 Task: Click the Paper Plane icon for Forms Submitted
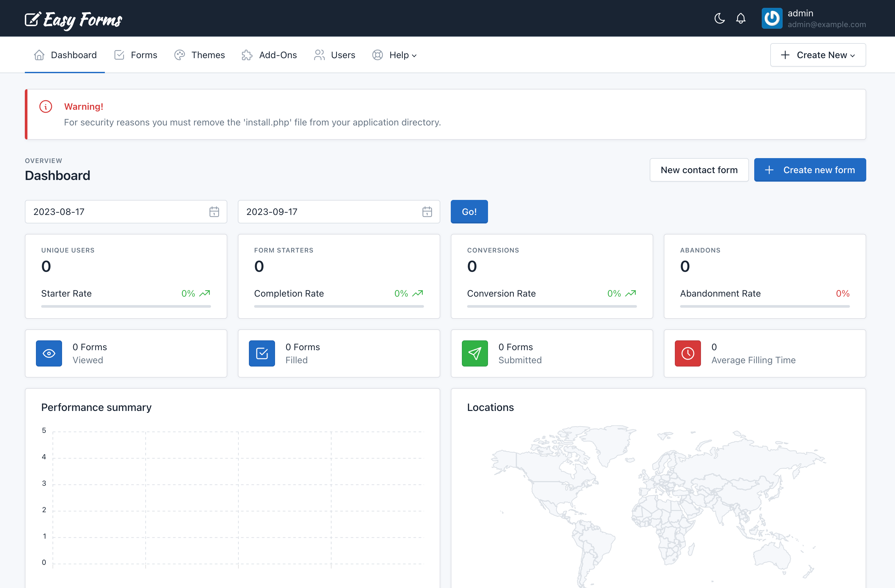(474, 353)
